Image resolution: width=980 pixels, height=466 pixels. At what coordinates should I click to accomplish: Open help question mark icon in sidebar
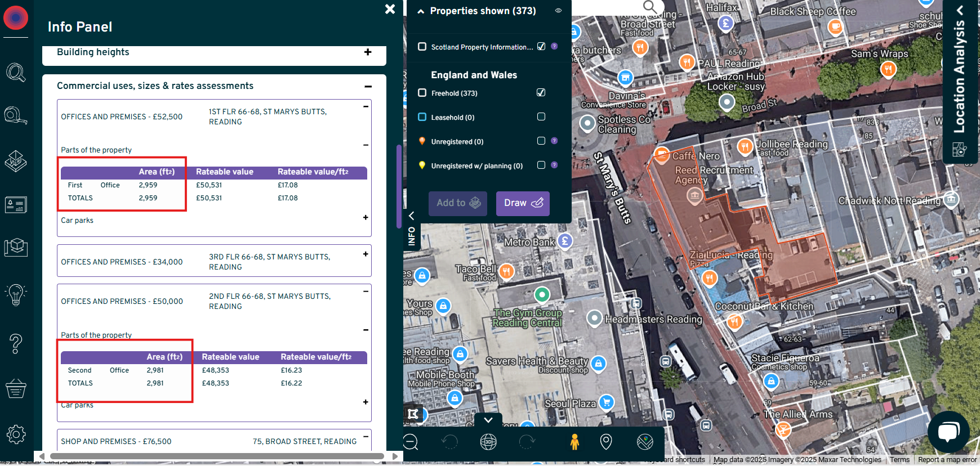coord(16,343)
